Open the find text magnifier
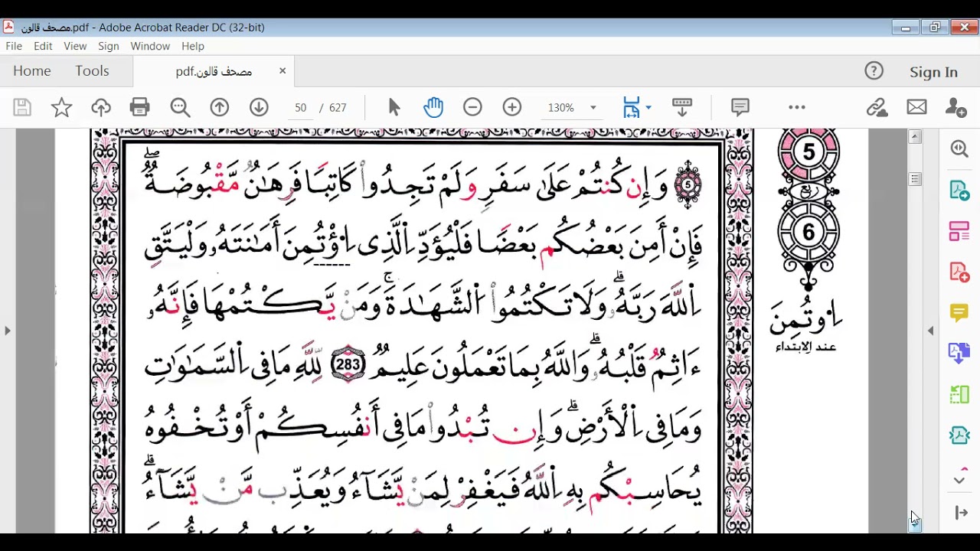The height and width of the screenshot is (551, 980). [180, 107]
